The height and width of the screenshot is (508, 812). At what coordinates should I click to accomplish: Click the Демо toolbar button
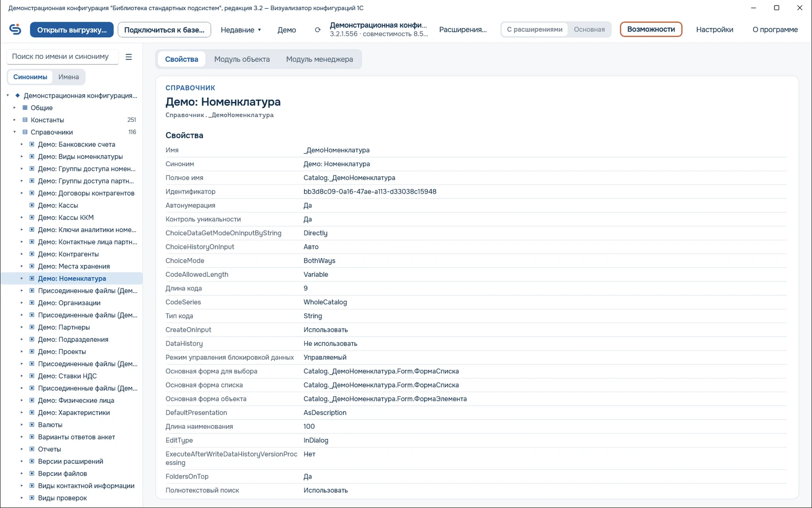(x=287, y=30)
